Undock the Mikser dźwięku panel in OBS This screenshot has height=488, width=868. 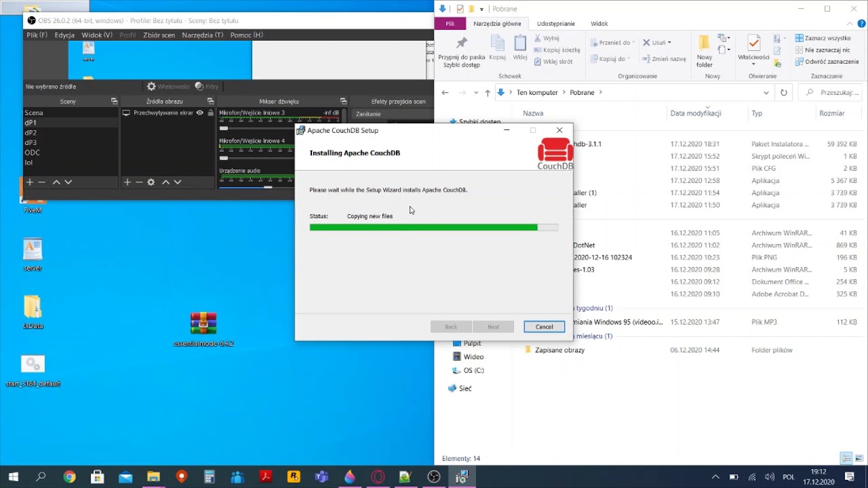coord(343,101)
